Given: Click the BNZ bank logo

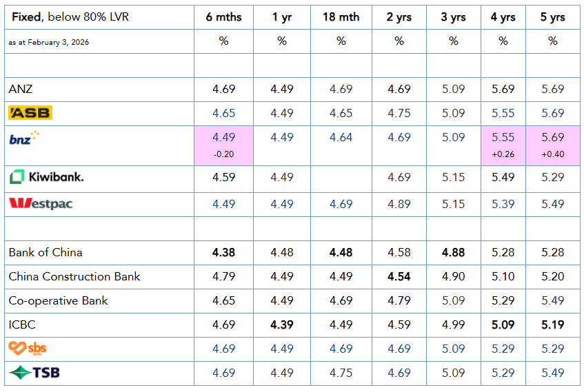Looking at the screenshot, I should (x=24, y=138).
